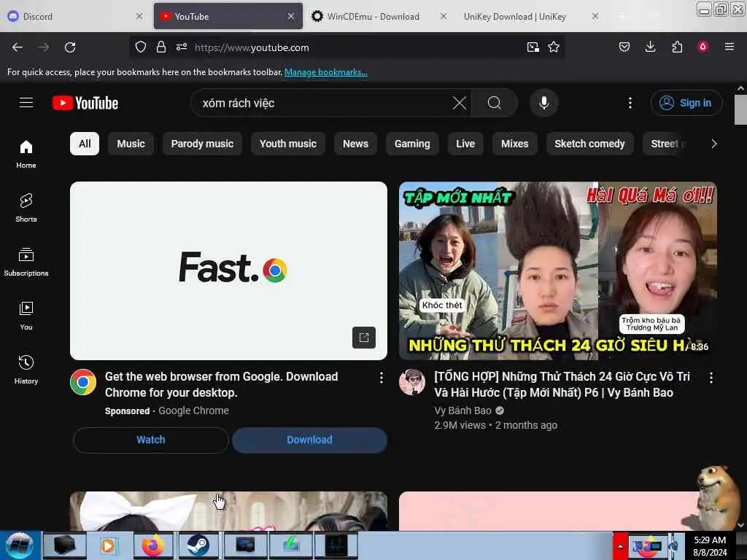The width and height of the screenshot is (747, 560).
Task: Select the Youth music filter chip
Action: pyautogui.click(x=287, y=144)
